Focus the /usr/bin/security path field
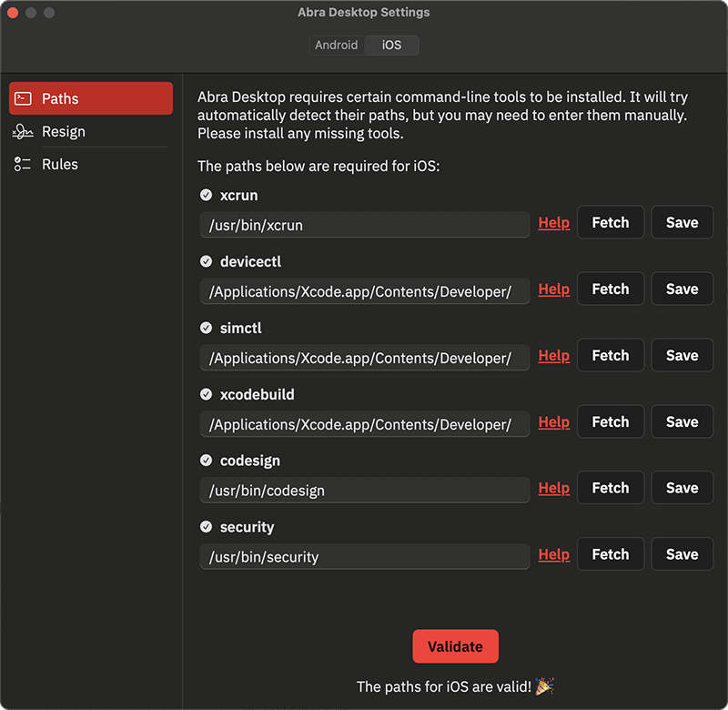 pyautogui.click(x=365, y=557)
